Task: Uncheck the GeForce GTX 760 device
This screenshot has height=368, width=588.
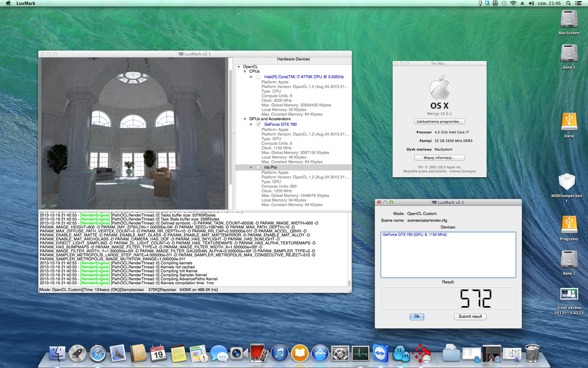Action: pyautogui.click(x=258, y=124)
